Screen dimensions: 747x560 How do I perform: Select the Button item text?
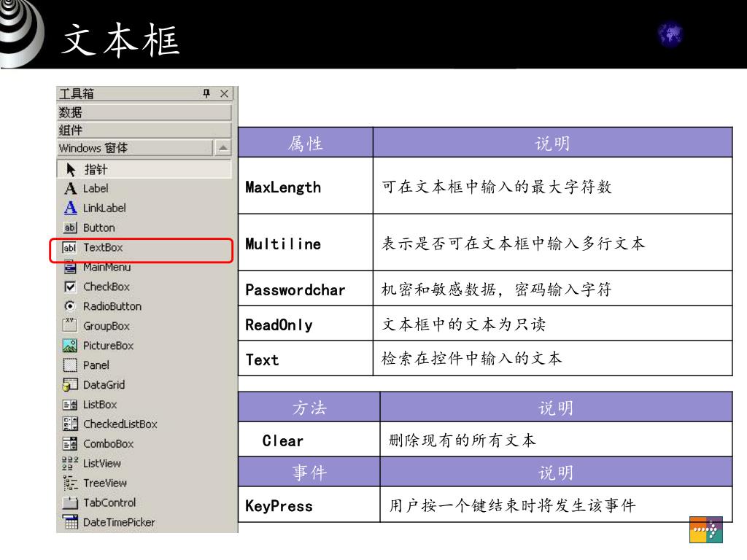tap(99, 227)
